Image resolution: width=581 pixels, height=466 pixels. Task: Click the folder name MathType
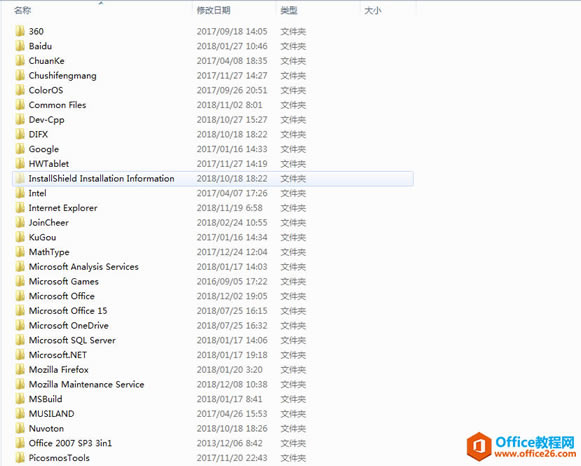pyautogui.click(x=49, y=252)
